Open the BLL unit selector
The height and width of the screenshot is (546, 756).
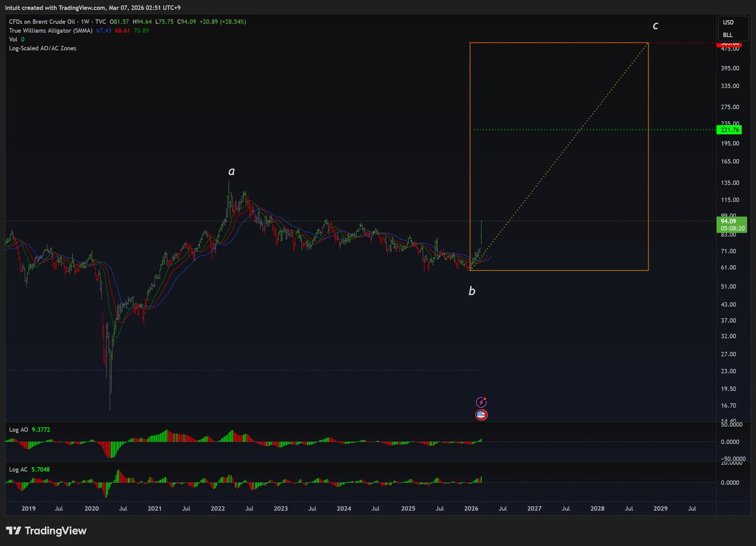[728, 35]
